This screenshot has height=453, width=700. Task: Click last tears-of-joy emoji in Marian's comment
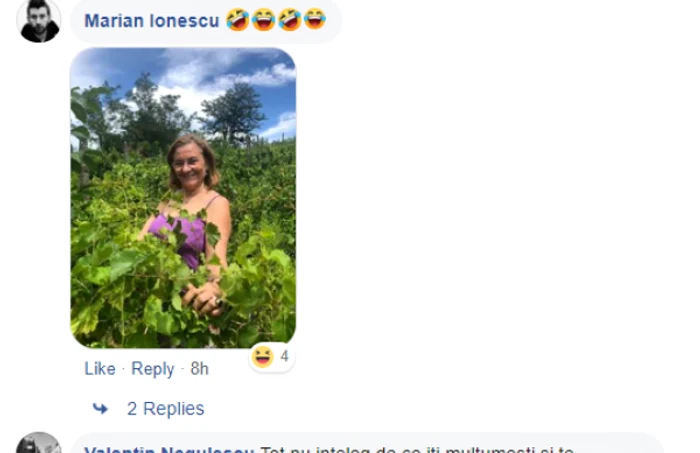[315, 19]
